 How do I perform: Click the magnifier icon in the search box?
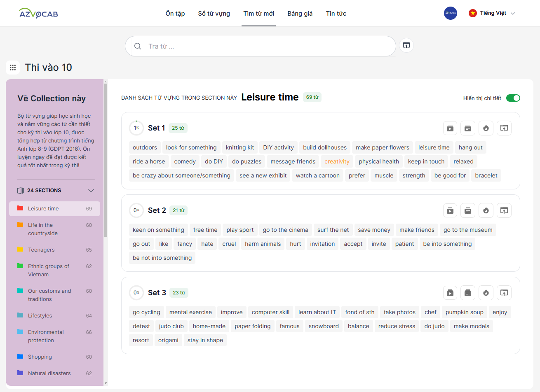(x=138, y=46)
